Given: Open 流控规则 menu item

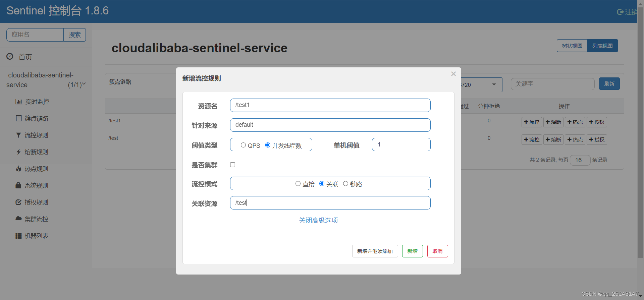Looking at the screenshot, I should [x=37, y=135].
